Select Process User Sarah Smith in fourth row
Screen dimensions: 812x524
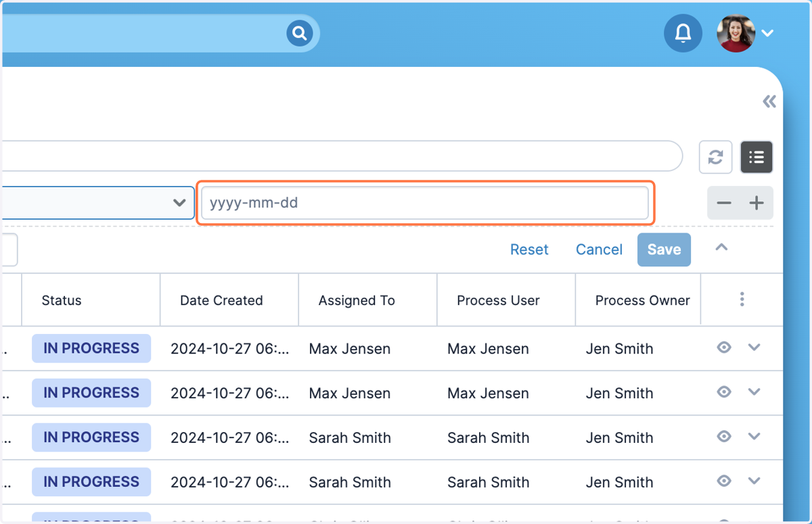pyautogui.click(x=489, y=483)
